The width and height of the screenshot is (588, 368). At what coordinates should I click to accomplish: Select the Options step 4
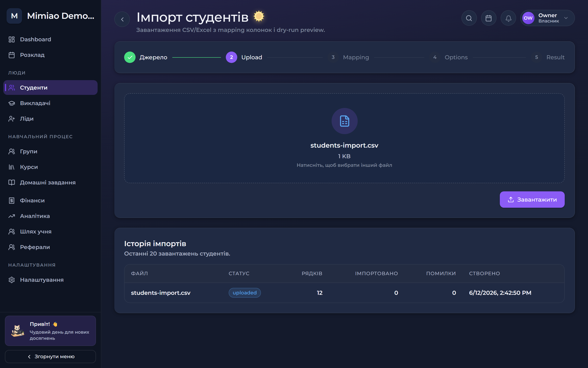(x=449, y=57)
